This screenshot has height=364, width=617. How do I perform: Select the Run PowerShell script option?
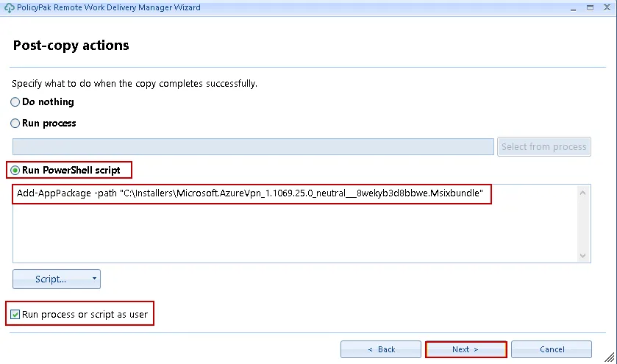[15, 170]
